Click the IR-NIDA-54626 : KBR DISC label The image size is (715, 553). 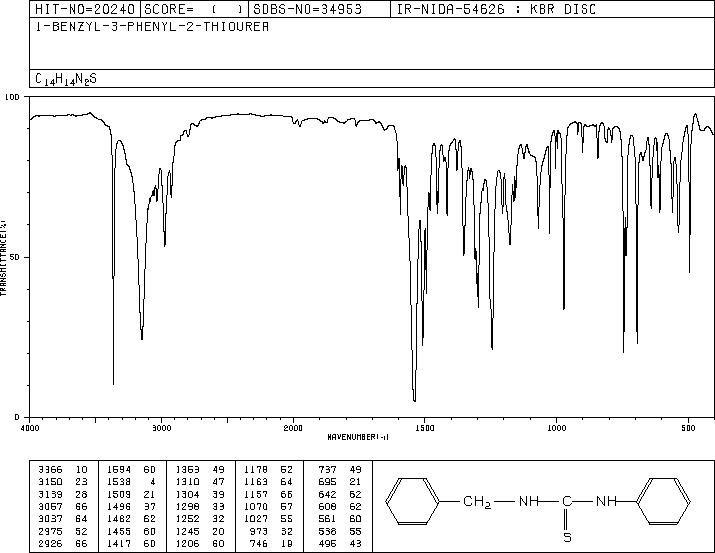click(x=496, y=9)
